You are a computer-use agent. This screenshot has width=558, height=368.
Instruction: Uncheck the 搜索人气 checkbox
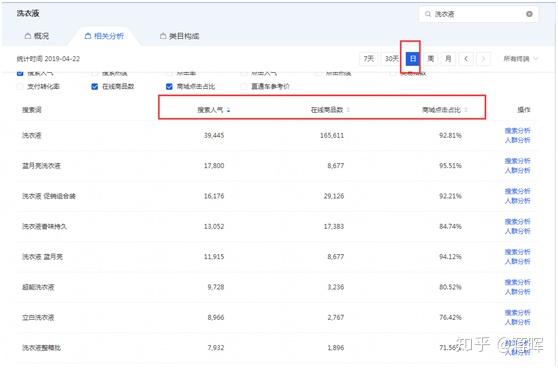click(20, 73)
